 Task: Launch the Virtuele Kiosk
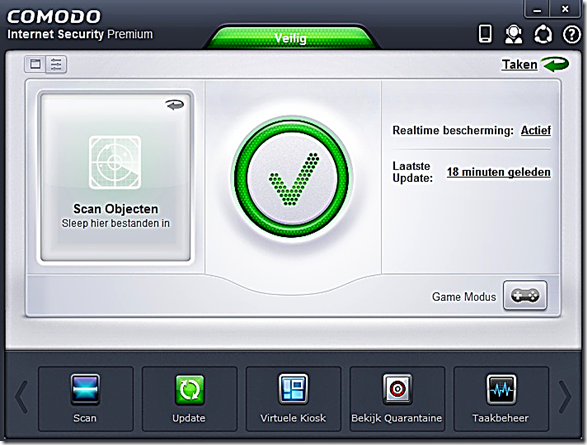pos(293,399)
